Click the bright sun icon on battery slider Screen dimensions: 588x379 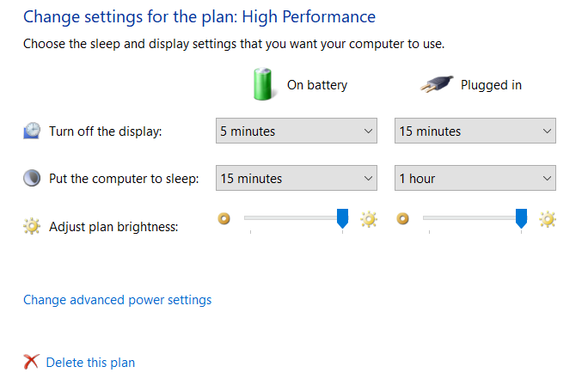point(369,219)
